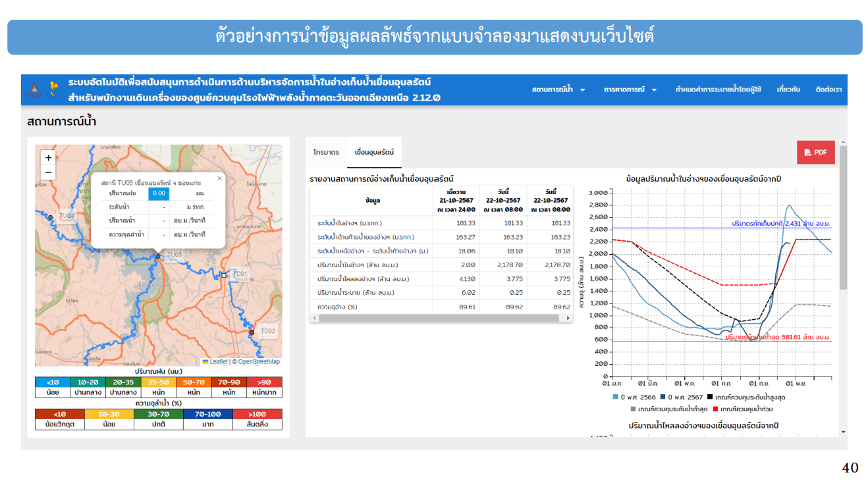Click table horizontal scrollbar left arrow

point(313,318)
